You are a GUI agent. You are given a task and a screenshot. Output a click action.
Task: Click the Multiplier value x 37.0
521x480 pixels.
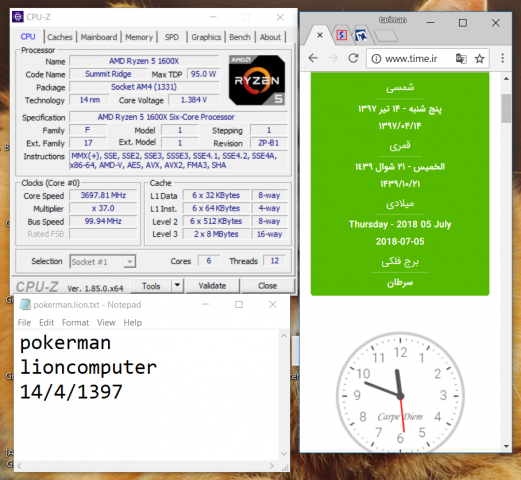click(103, 208)
